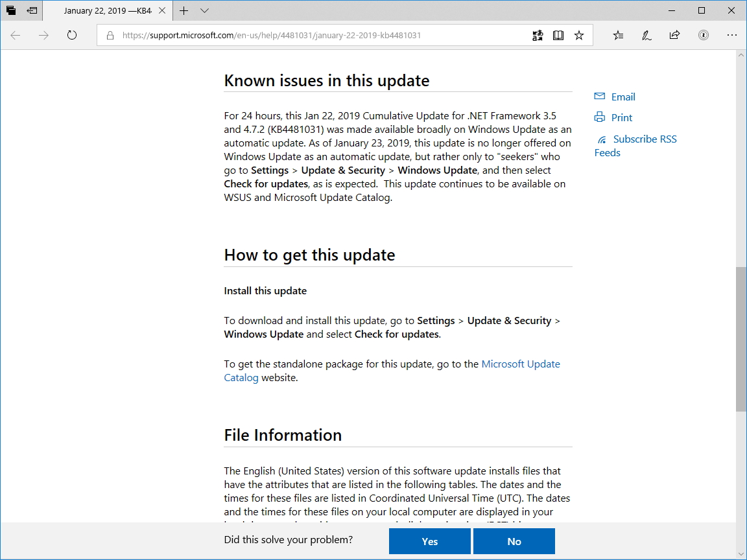Open a new tab with the plus icon
The image size is (747, 560).
click(184, 10)
